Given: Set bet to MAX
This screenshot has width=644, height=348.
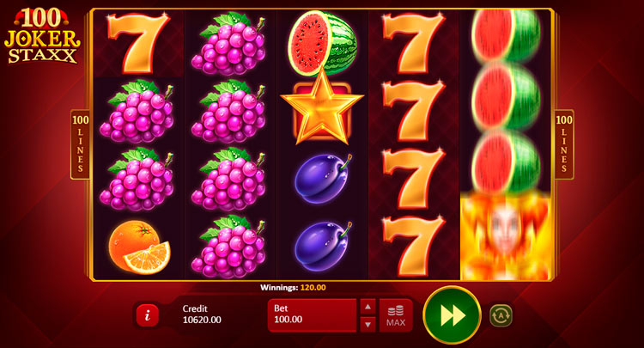Looking at the screenshot, I should point(396,315).
